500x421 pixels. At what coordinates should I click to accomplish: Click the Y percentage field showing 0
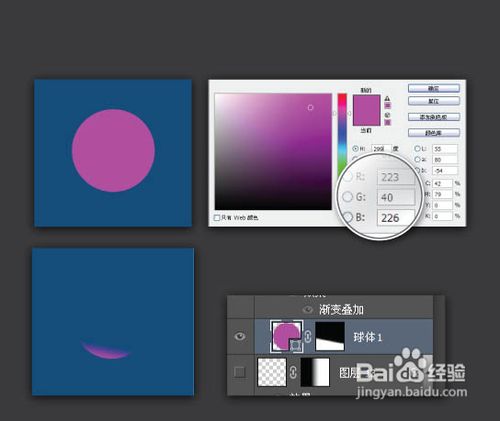443,205
